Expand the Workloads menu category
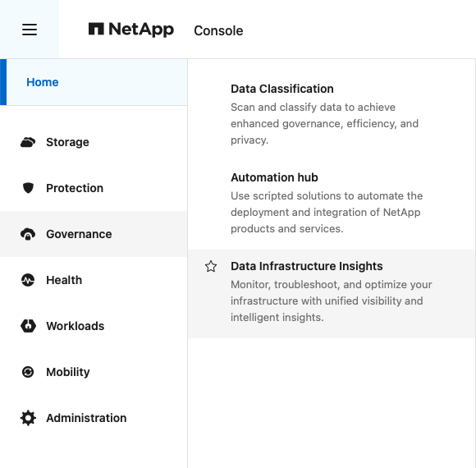This screenshot has height=468, width=476. click(94, 326)
